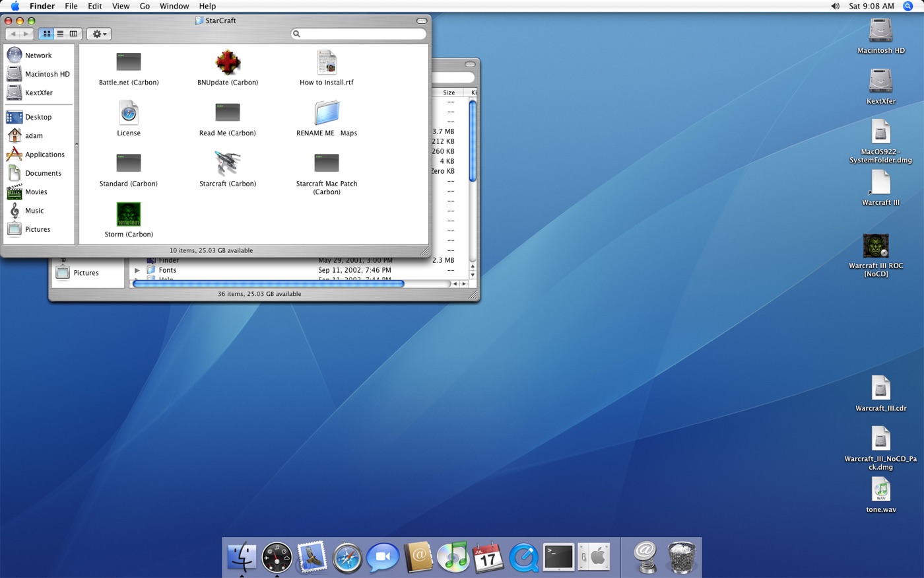Open the Action gear dropdown menu
The height and width of the screenshot is (578, 924).
point(99,34)
